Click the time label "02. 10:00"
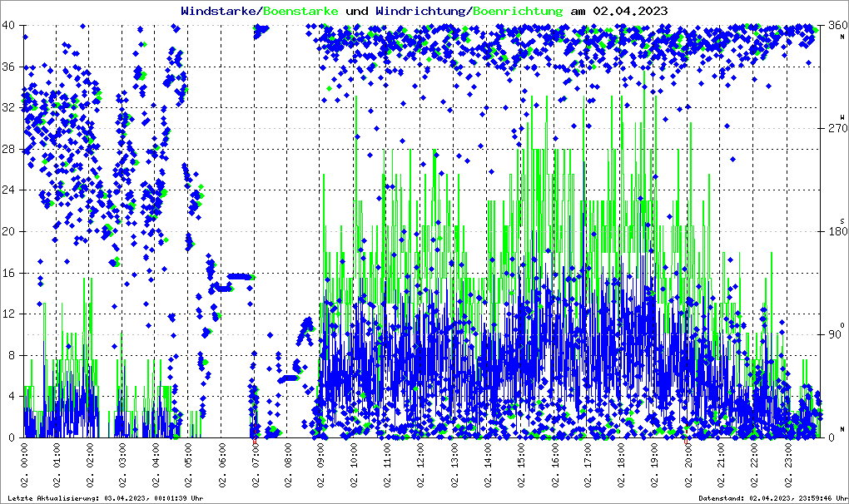The height and width of the screenshot is (504, 849). pos(354,465)
